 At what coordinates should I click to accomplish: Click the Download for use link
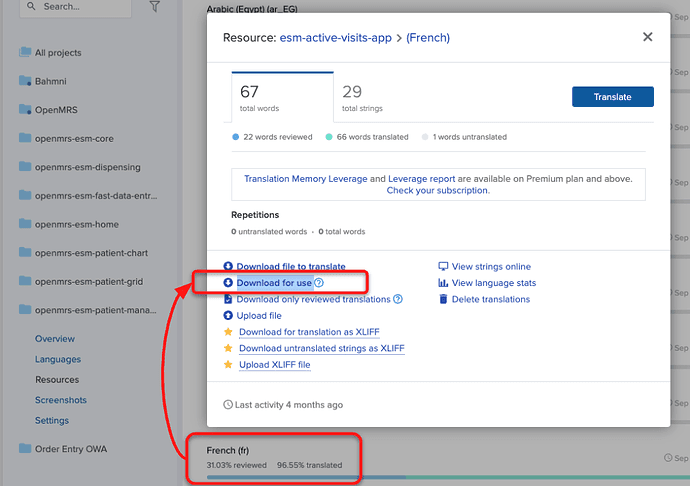[x=274, y=283]
